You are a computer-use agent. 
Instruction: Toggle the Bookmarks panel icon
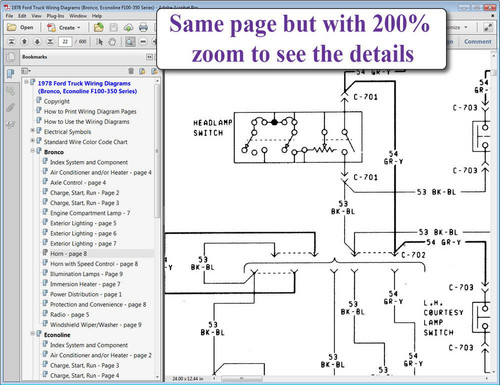pos(11,73)
